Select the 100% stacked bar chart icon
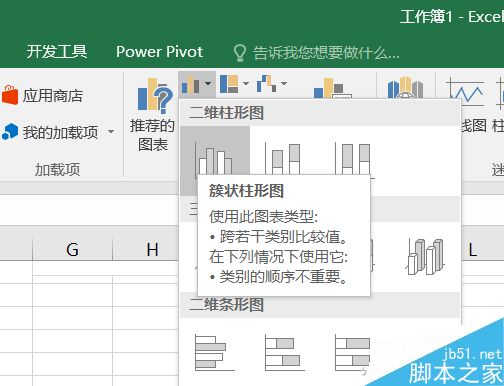The image size is (504, 386). [354, 353]
